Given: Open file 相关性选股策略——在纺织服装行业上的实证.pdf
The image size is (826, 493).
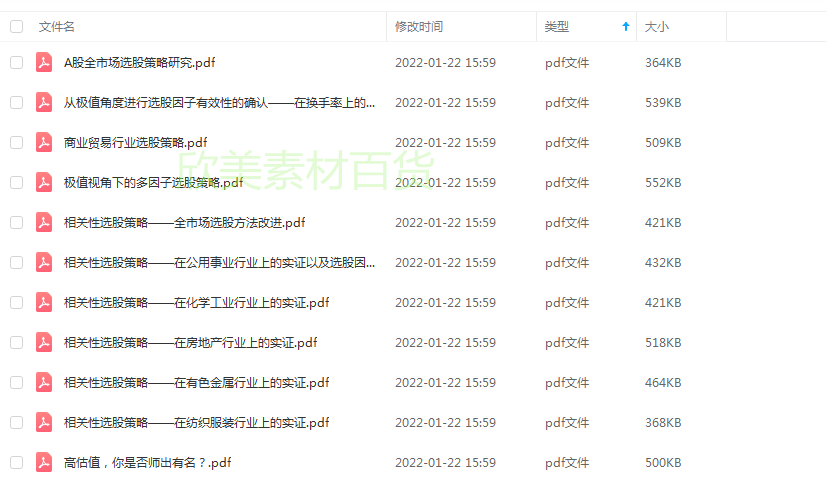Looking at the screenshot, I should [x=196, y=423].
